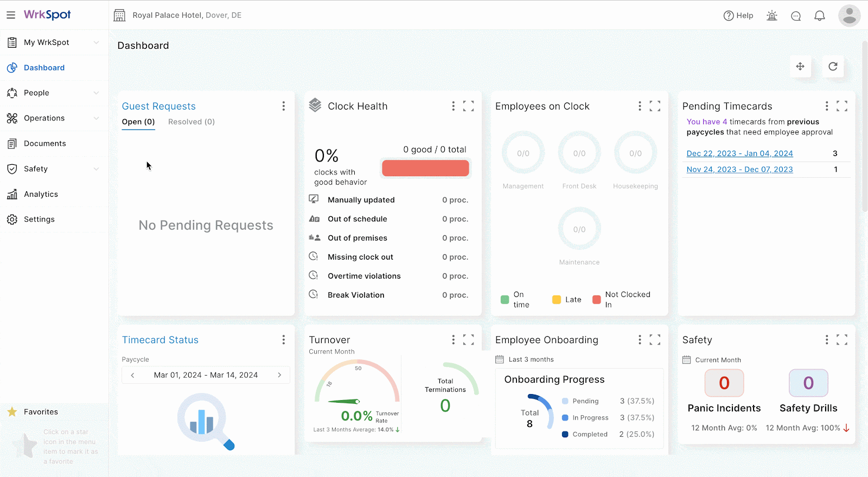Click the Help button
The image size is (868, 477).
tap(738, 16)
